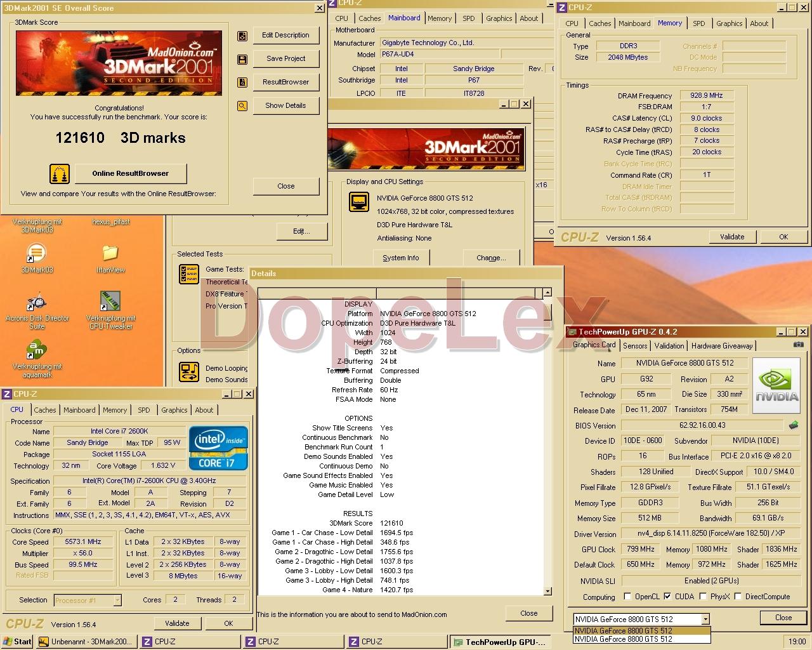Open Sensors tab in GPU-Z
Image resolution: width=812 pixels, height=650 pixels.
point(635,346)
